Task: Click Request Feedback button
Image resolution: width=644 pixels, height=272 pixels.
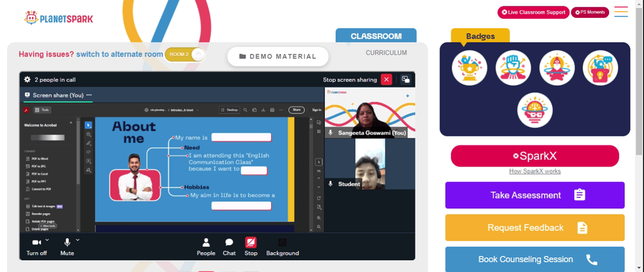Action: point(535,227)
